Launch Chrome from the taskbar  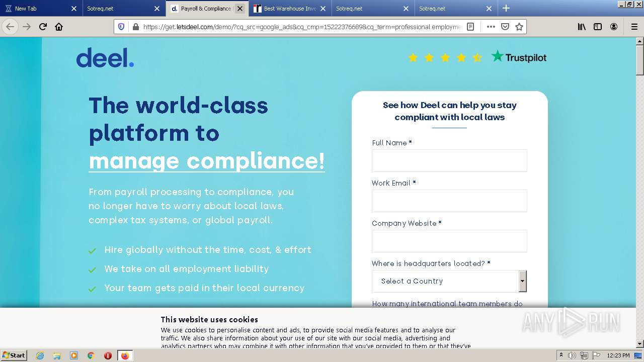[91, 355]
